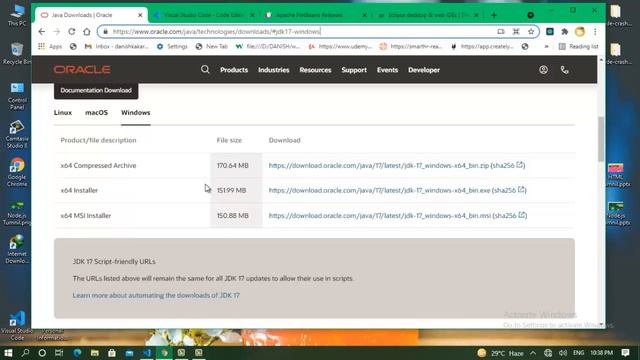The height and width of the screenshot is (360, 640).
Task: Open the Reading list button
Action: (578, 47)
